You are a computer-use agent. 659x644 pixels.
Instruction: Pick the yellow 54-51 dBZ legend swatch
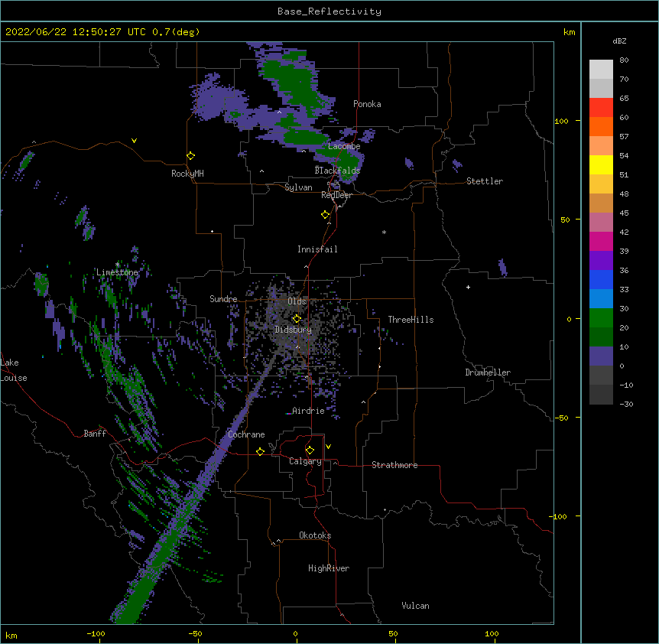tap(601, 164)
